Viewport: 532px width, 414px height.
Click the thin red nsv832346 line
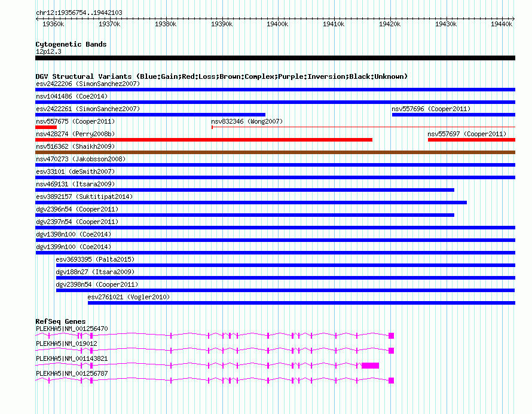point(363,127)
